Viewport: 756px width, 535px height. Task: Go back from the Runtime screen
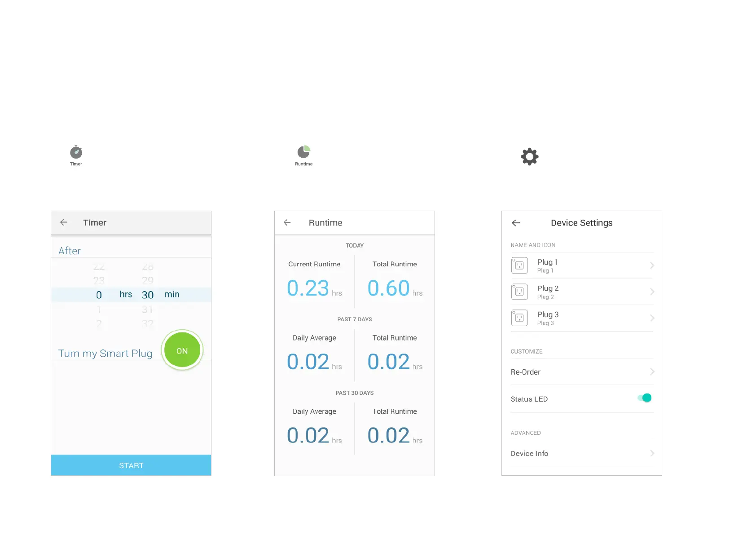point(287,222)
